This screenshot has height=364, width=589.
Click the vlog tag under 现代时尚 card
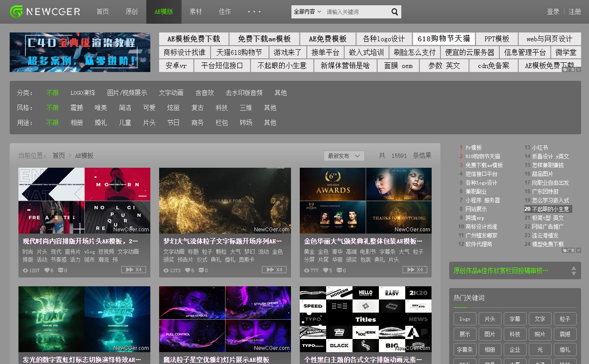pos(90,252)
